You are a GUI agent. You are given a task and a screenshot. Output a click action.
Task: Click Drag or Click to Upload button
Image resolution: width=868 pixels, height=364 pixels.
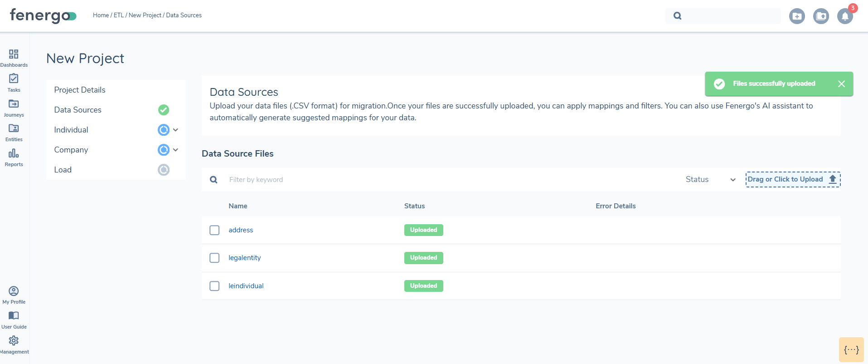click(793, 179)
